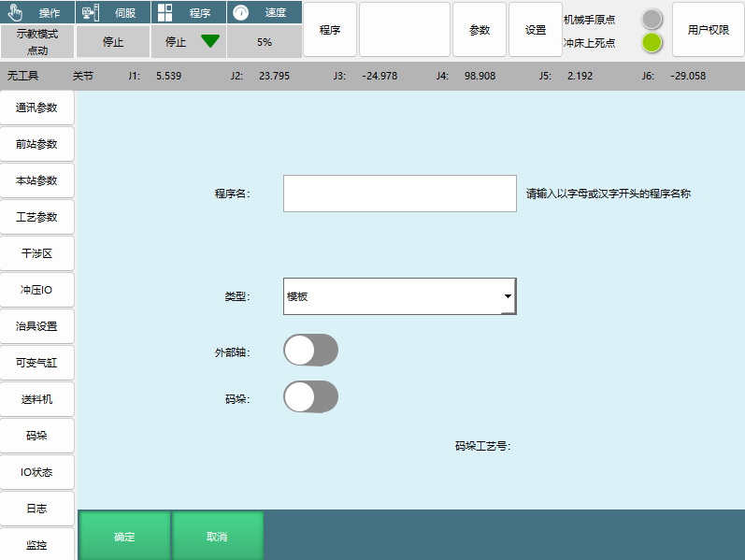The image size is (745, 560).
Task: Open the 参数 top menu button
Action: [x=479, y=30]
